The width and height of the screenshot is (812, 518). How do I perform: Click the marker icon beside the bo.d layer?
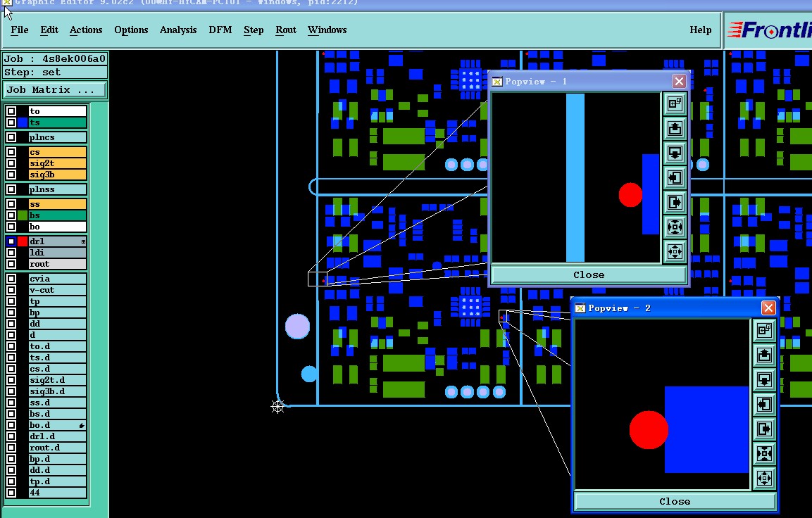(x=82, y=425)
